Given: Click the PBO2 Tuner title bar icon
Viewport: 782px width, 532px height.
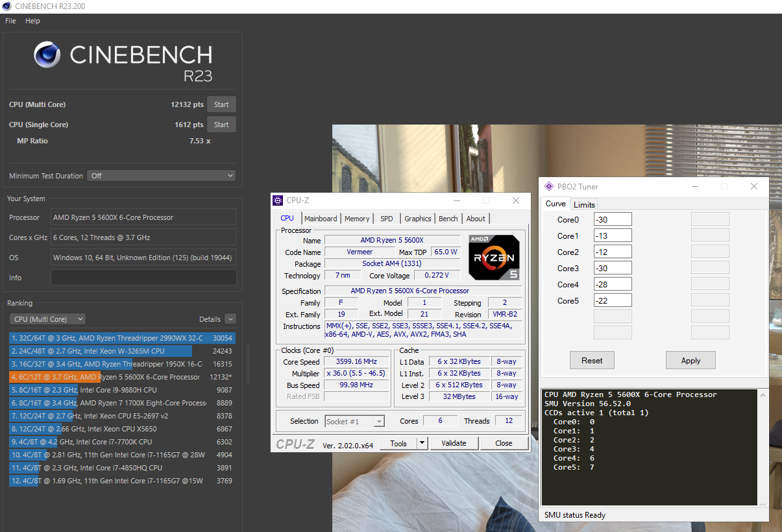Looking at the screenshot, I should click(x=549, y=186).
